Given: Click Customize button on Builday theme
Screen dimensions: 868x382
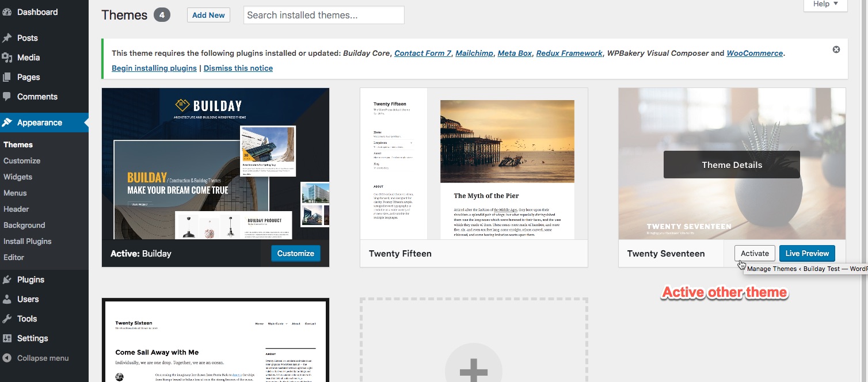Looking at the screenshot, I should (296, 253).
